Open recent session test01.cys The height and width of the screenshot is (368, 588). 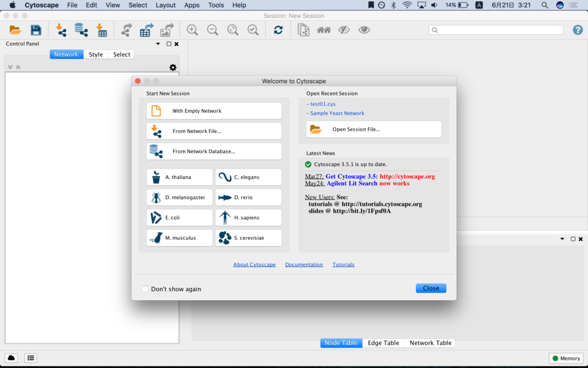pyautogui.click(x=323, y=104)
